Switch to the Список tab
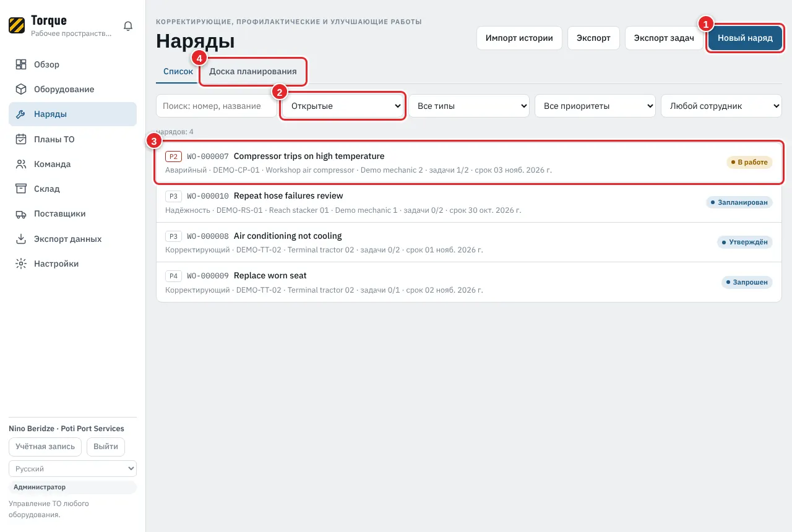Image resolution: width=792 pixels, height=532 pixels. [178, 72]
